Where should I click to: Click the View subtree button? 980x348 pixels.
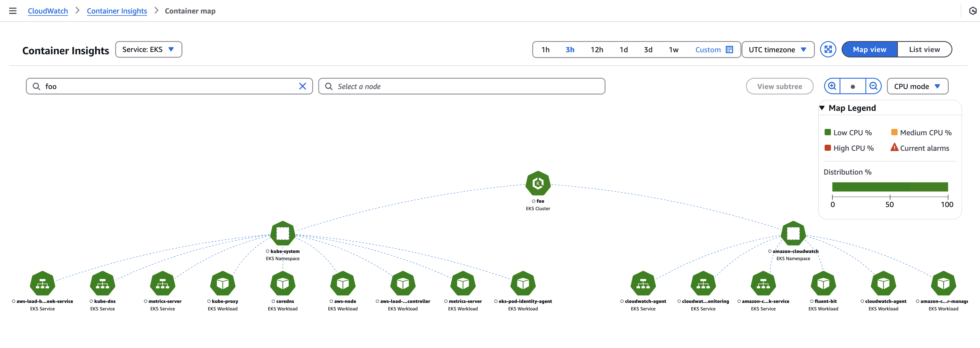(780, 86)
